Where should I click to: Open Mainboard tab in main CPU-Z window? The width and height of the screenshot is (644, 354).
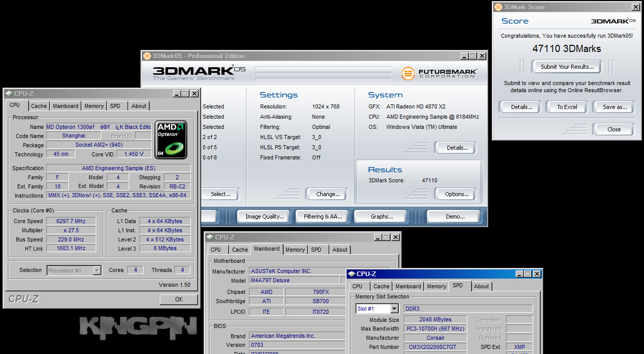pyautogui.click(x=66, y=106)
